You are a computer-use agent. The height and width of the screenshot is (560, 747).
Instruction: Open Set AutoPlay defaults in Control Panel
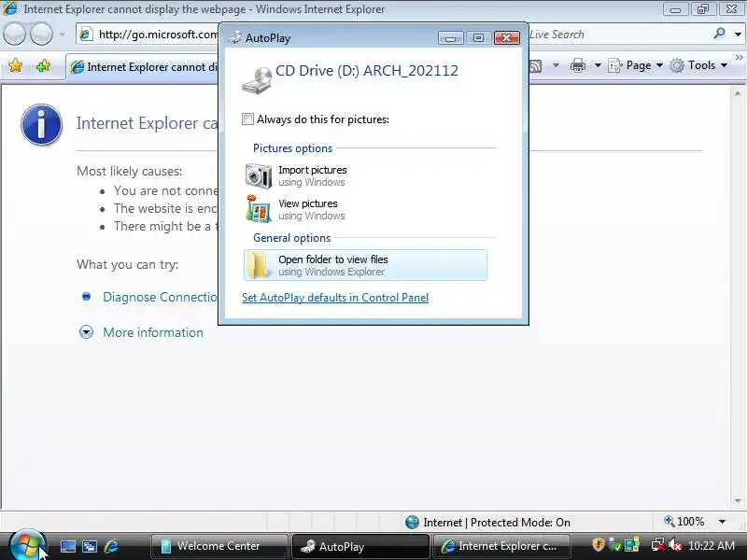point(335,298)
